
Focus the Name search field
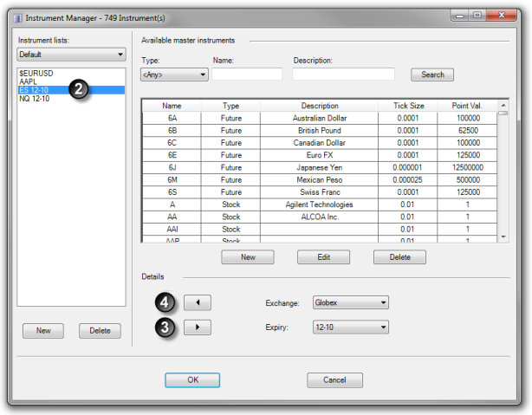click(247, 74)
